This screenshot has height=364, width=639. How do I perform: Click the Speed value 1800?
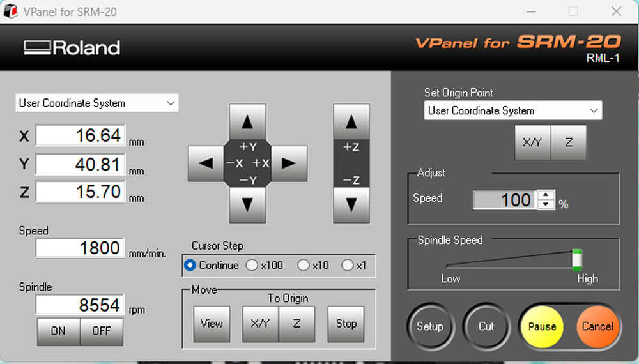(80, 248)
